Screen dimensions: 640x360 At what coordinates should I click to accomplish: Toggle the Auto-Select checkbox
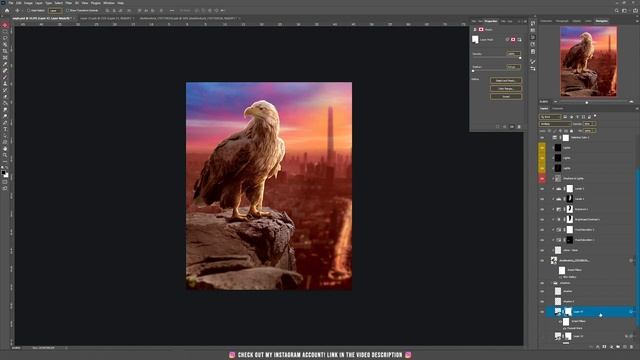point(29,11)
